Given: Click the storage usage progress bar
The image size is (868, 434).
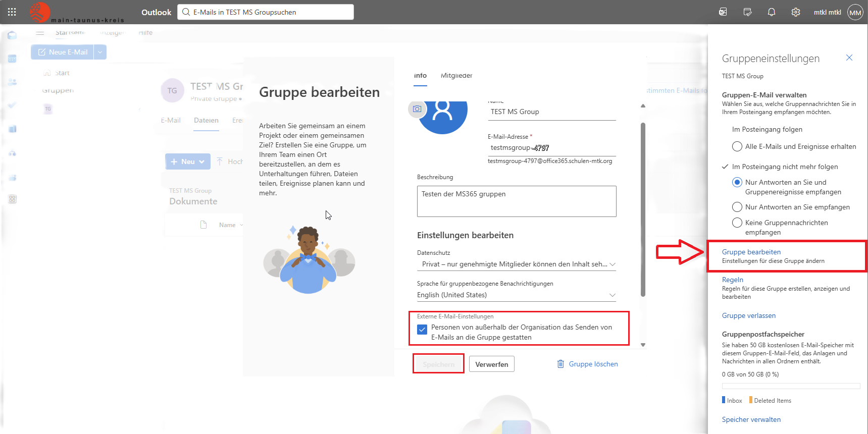Looking at the screenshot, I should 791,386.
